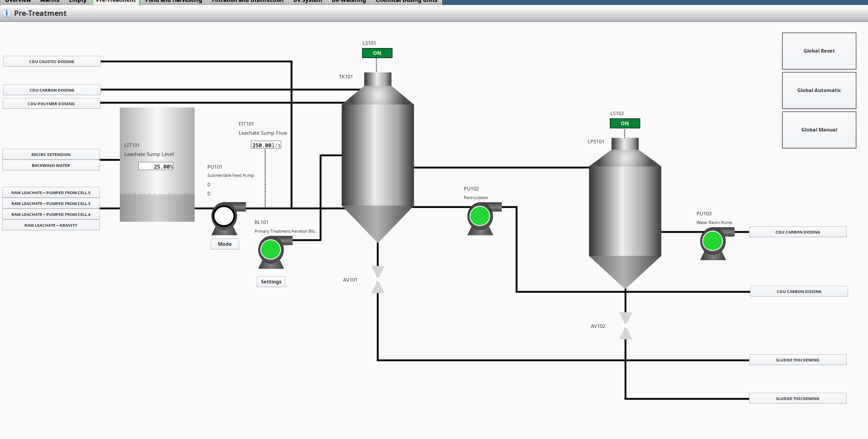Screen dimensions: 868x439
Task: Click the left CDU Carbon Dosing link box
Action: 52,90
